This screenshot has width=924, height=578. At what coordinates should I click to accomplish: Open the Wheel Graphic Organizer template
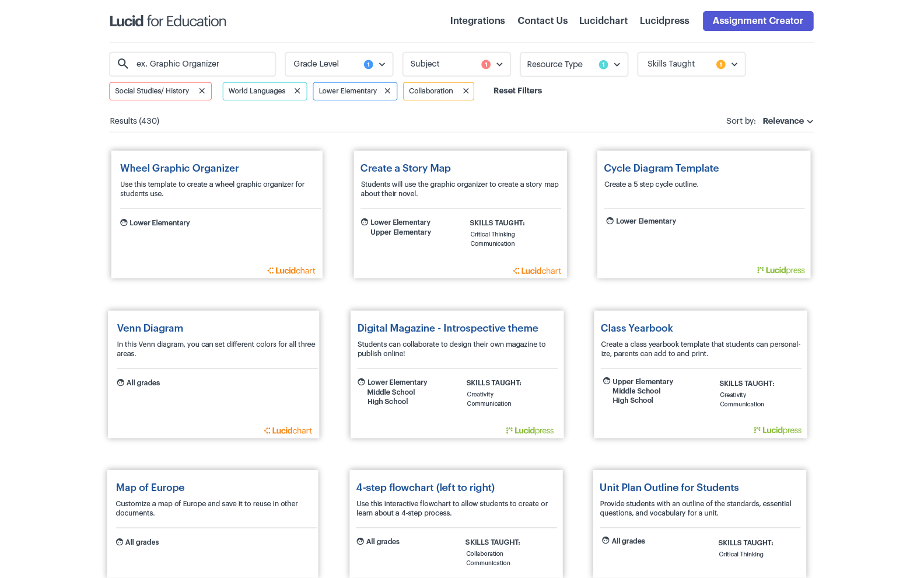click(179, 168)
